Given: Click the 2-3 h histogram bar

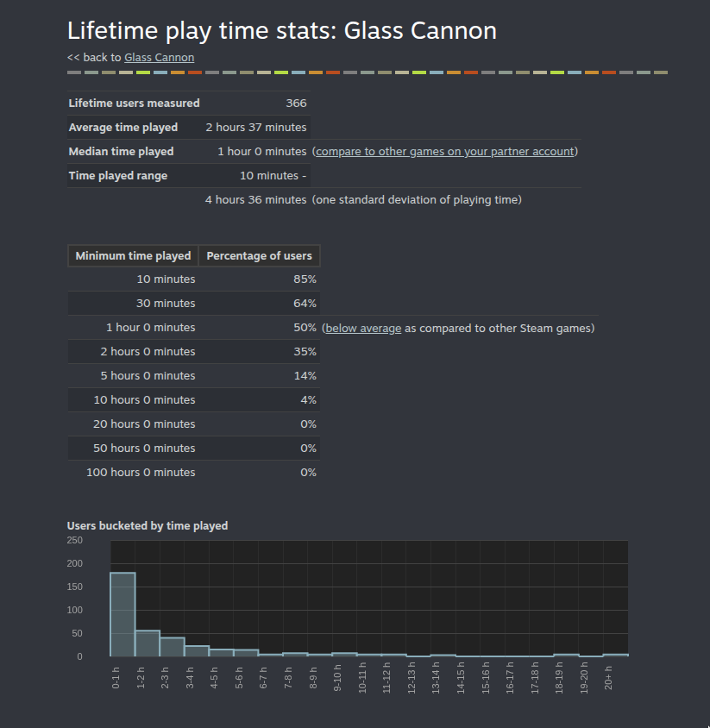Looking at the screenshot, I should (173, 647).
